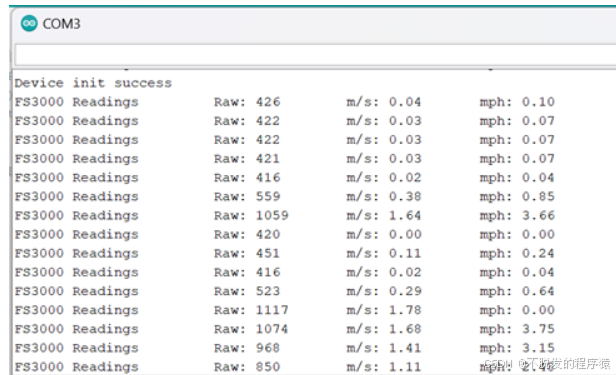This screenshot has width=616, height=375.
Task: Focus the serial monitor send input field
Action: coord(315,55)
